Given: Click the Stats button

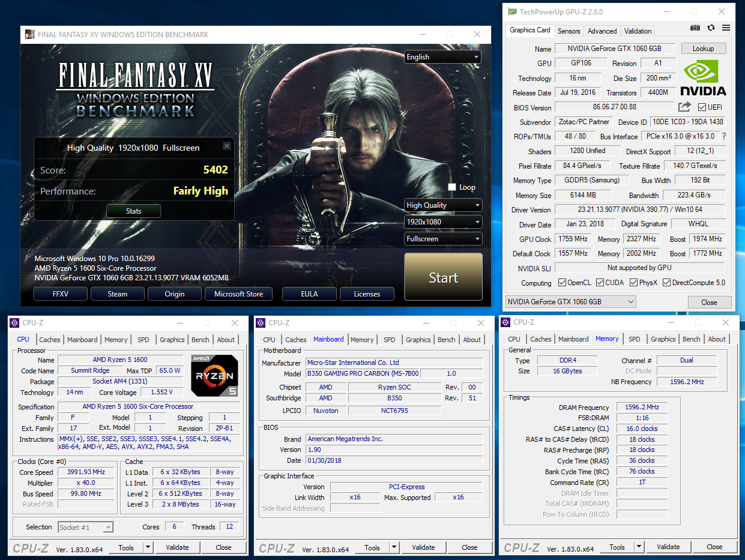Looking at the screenshot, I should point(134,211).
